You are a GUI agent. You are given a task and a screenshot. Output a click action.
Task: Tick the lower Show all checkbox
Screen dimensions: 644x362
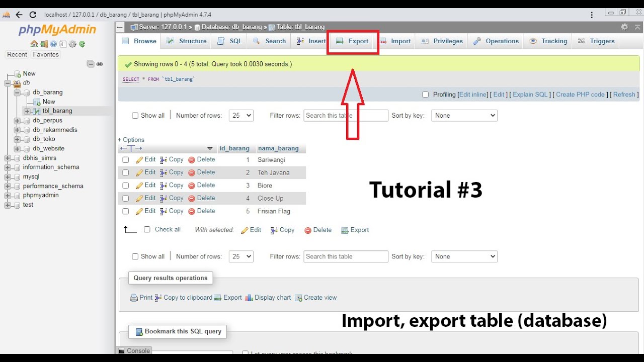click(135, 256)
